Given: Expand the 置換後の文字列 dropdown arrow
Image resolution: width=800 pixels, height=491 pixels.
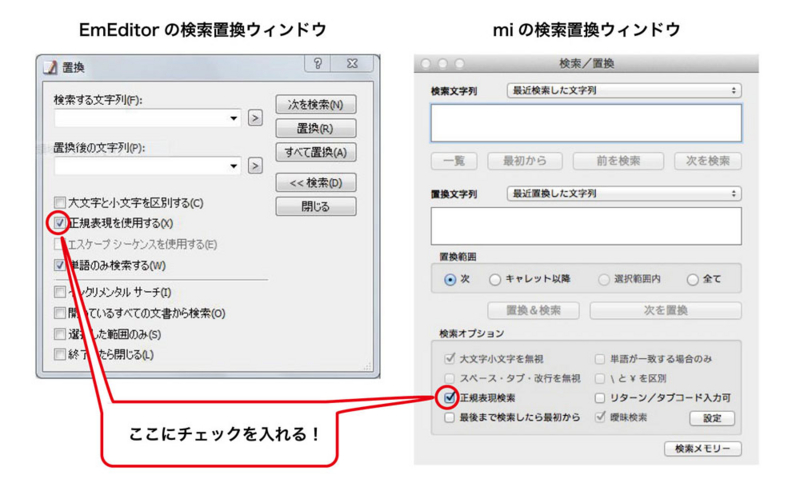Looking at the screenshot, I should (233, 166).
